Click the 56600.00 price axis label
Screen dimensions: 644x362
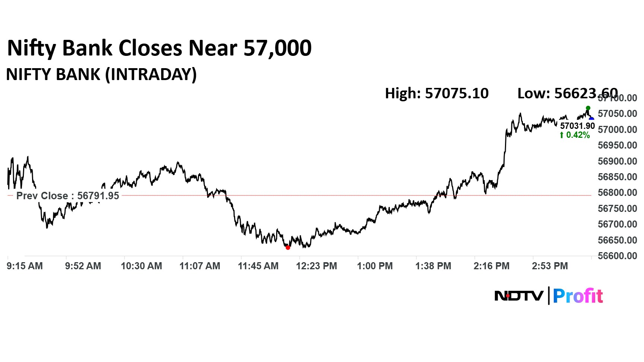617,256
